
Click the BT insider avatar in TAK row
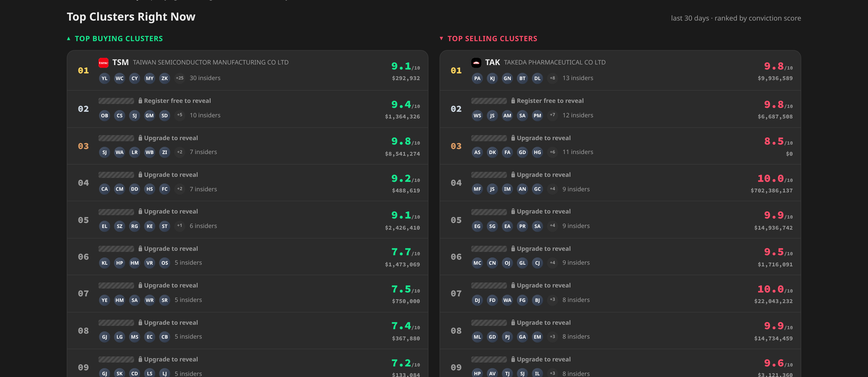click(522, 78)
